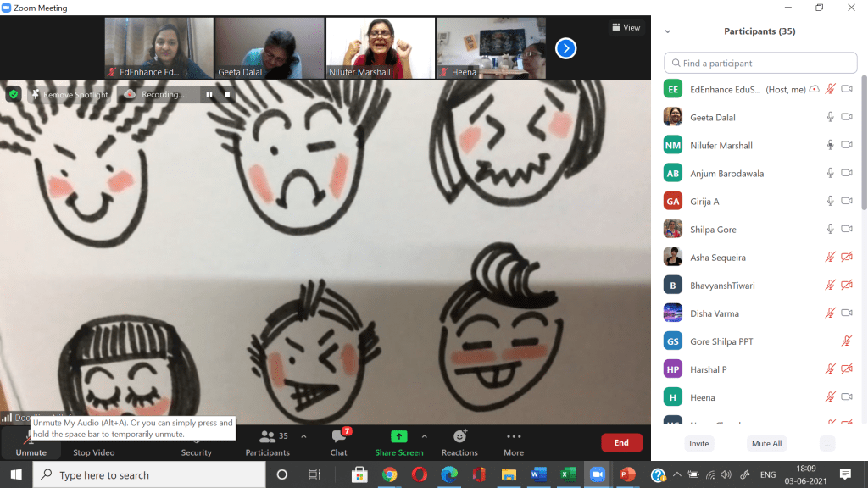868x488 pixels.
Task: Click Geeta Dalal's microphone icon
Action: [831, 117]
